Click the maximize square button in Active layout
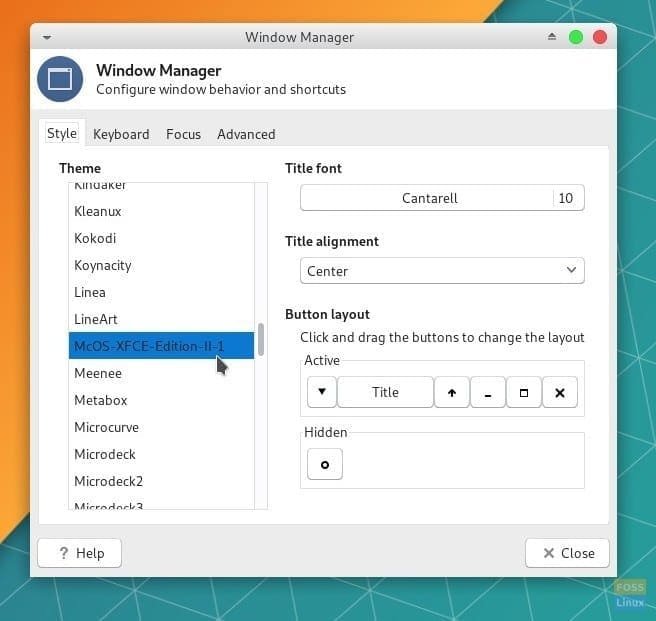Viewport: 656px width, 621px height. click(524, 392)
